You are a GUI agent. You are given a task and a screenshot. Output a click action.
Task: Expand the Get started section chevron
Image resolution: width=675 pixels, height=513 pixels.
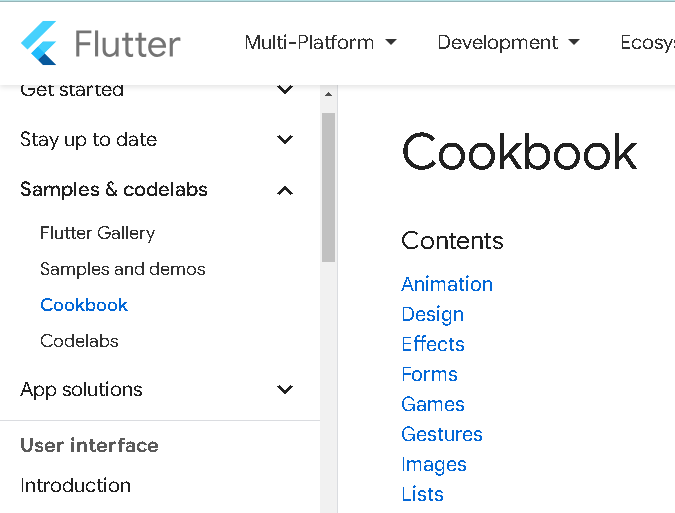pyautogui.click(x=285, y=90)
